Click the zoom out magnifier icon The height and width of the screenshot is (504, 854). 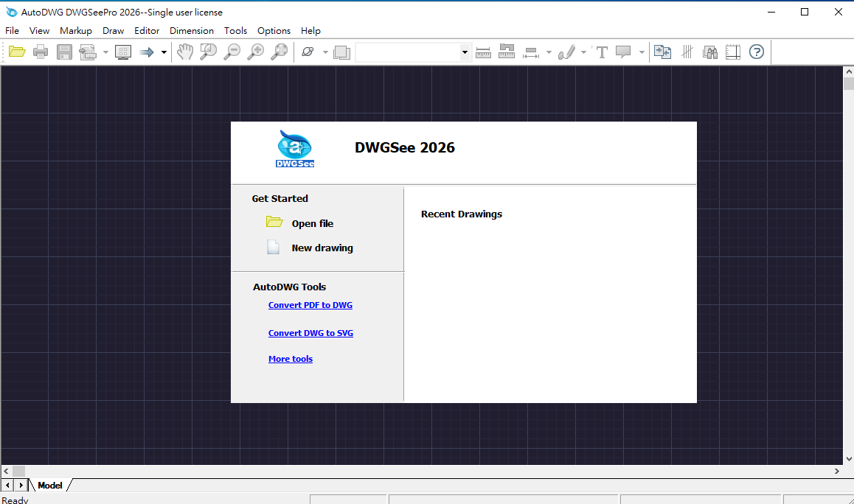[232, 52]
